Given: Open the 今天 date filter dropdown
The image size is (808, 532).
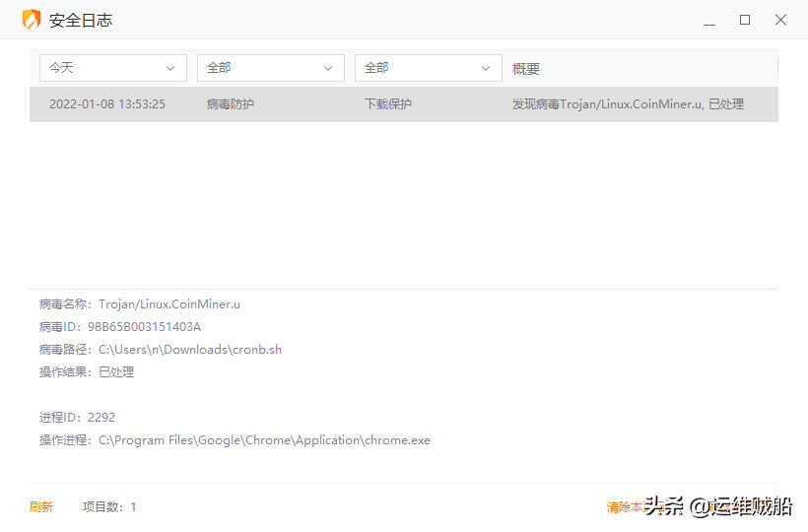Looking at the screenshot, I should tap(113, 68).
